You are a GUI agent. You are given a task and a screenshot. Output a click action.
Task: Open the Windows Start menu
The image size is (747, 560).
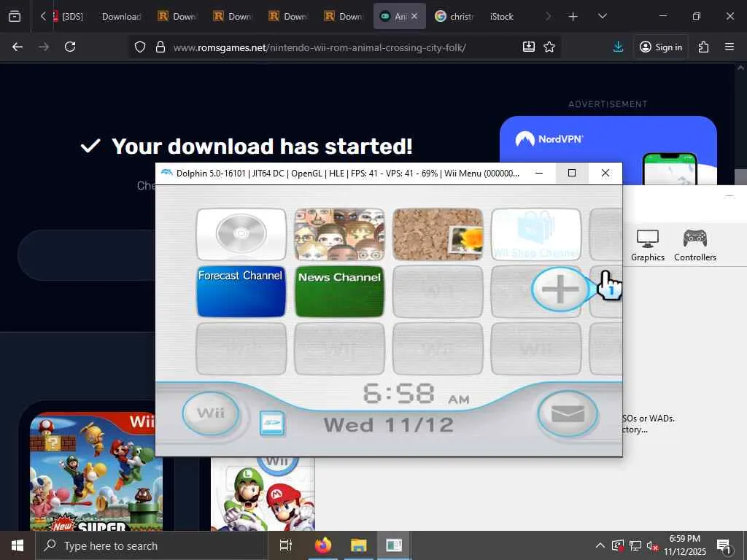coord(18,545)
